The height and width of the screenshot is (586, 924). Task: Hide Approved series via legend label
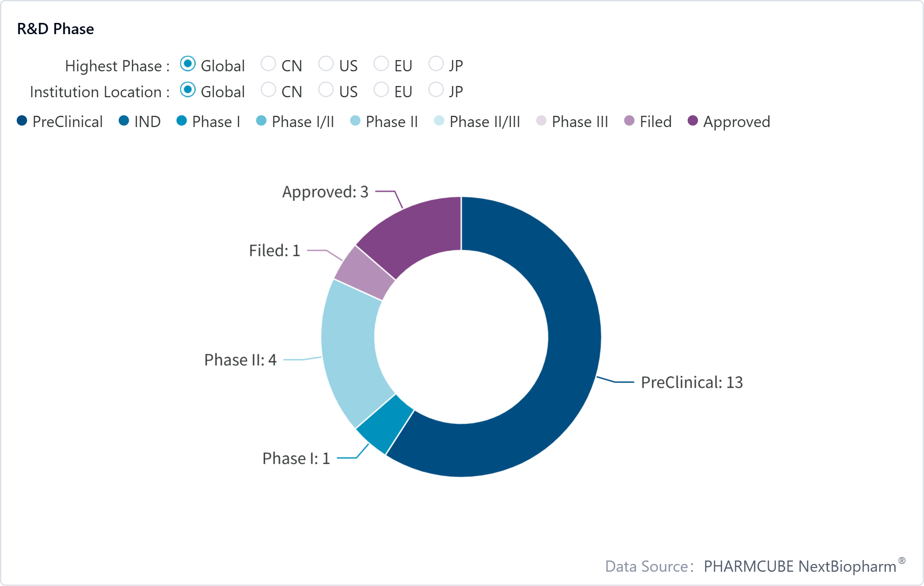[736, 122]
